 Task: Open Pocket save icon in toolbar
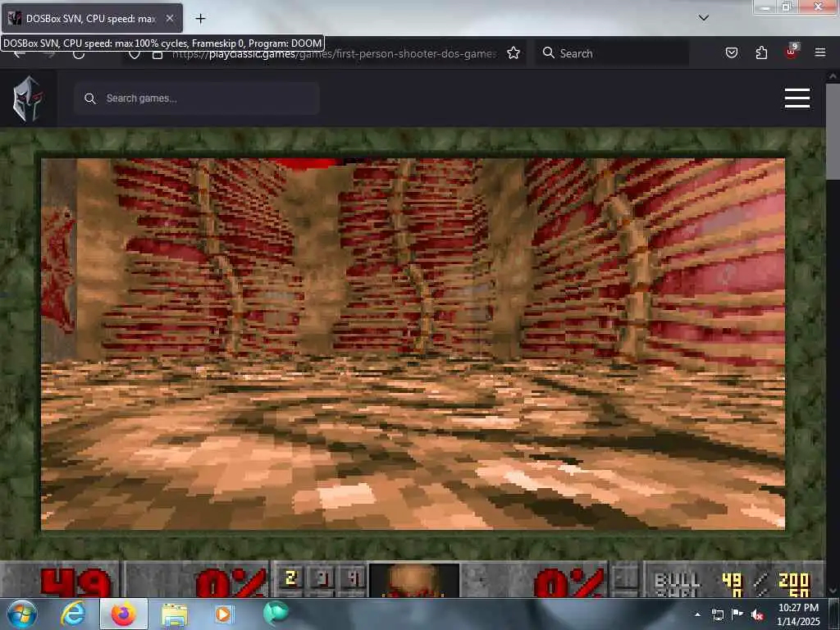coord(731,52)
